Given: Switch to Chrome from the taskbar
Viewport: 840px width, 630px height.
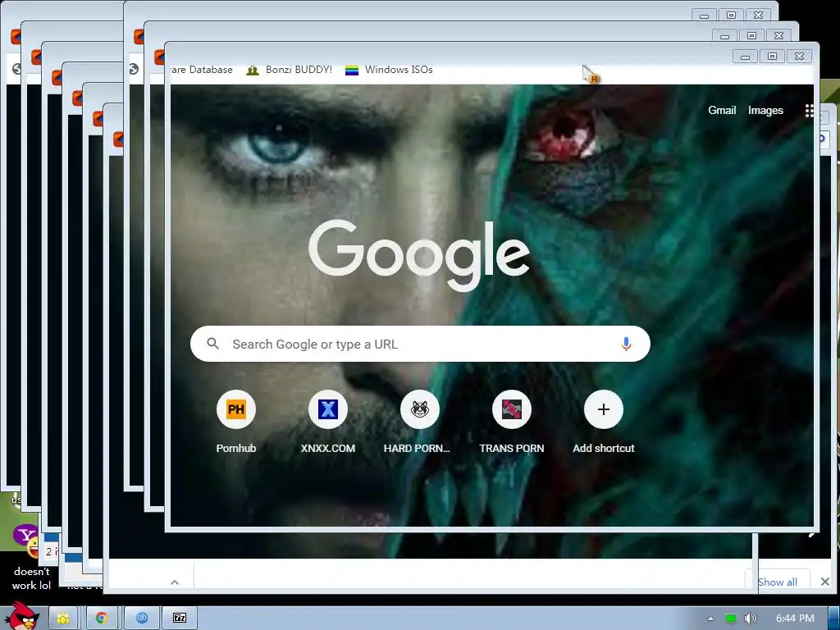Looking at the screenshot, I should (101, 619).
